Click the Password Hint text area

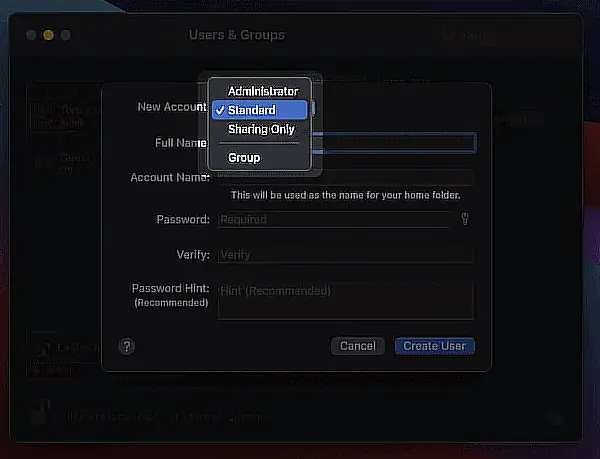pyautogui.click(x=346, y=301)
